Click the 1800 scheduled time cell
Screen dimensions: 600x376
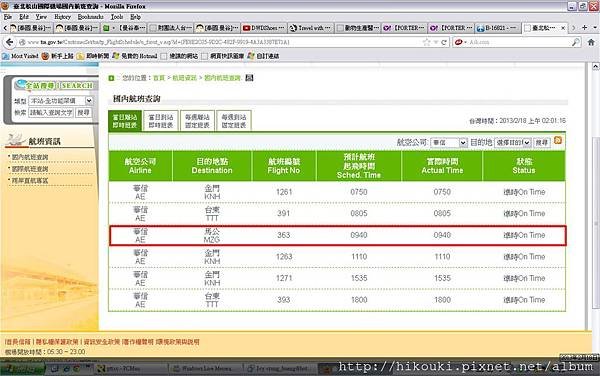point(359,300)
